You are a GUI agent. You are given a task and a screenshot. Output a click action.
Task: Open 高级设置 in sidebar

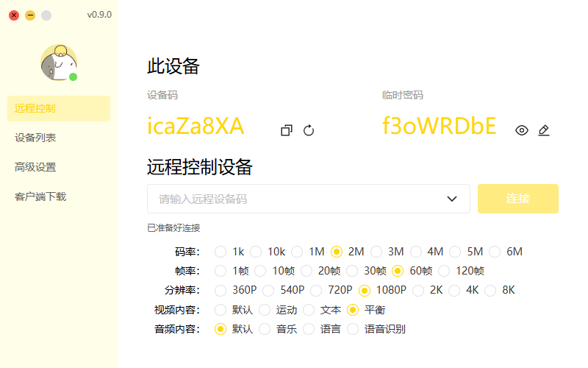click(x=59, y=167)
